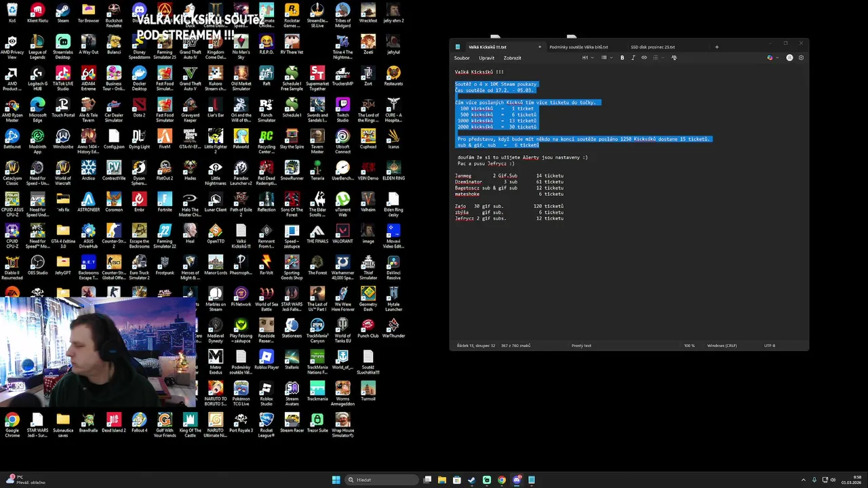Screen dimensions: 868x488
Task: Open Task View on the taskbar
Action: (x=427, y=480)
